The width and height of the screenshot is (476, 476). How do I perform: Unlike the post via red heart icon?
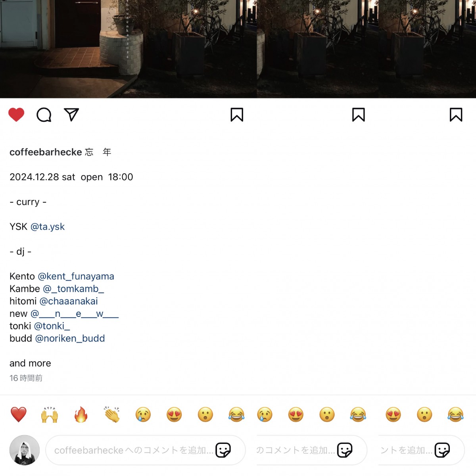tap(16, 115)
